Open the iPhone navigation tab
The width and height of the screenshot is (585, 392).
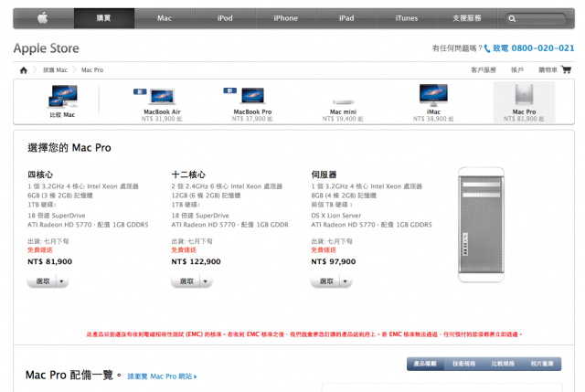[286, 18]
